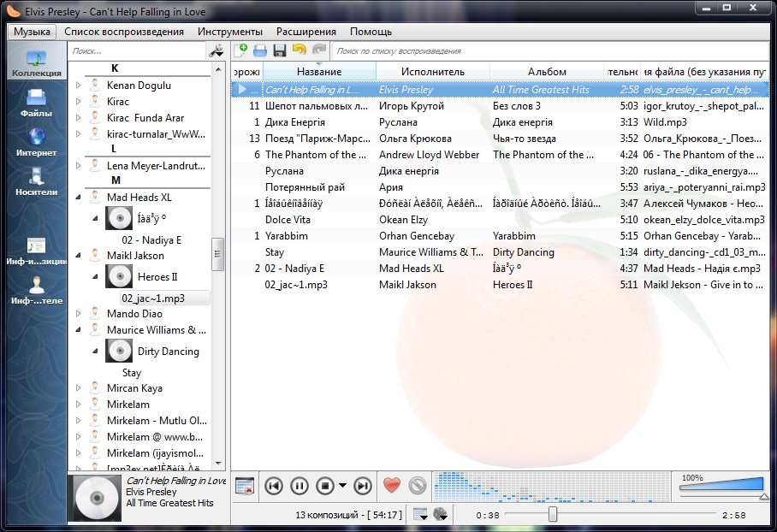Open the Инструменты menu
Screen dimensions: 777x532
click(x=229, y=32)
